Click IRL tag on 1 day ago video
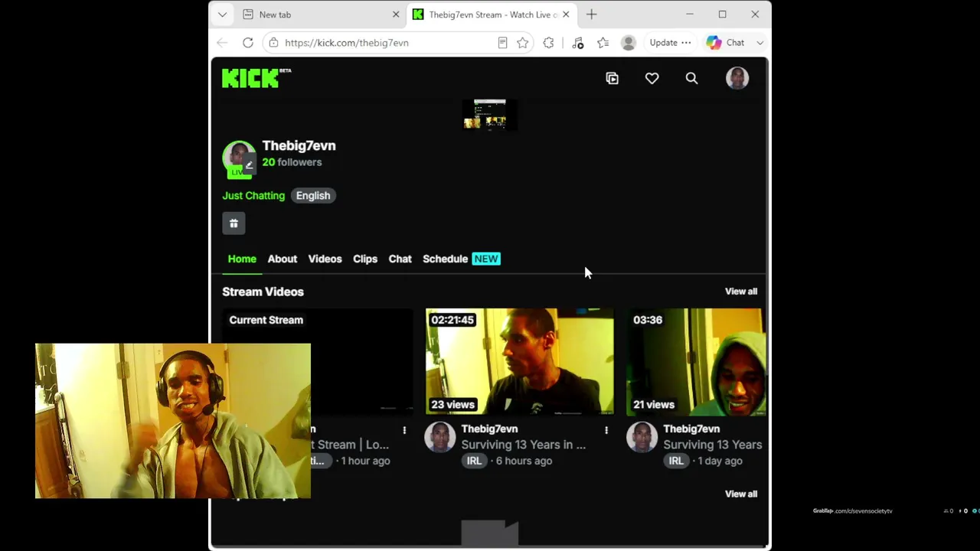Viewport: 980px width, 551px height. click(676, 461)
